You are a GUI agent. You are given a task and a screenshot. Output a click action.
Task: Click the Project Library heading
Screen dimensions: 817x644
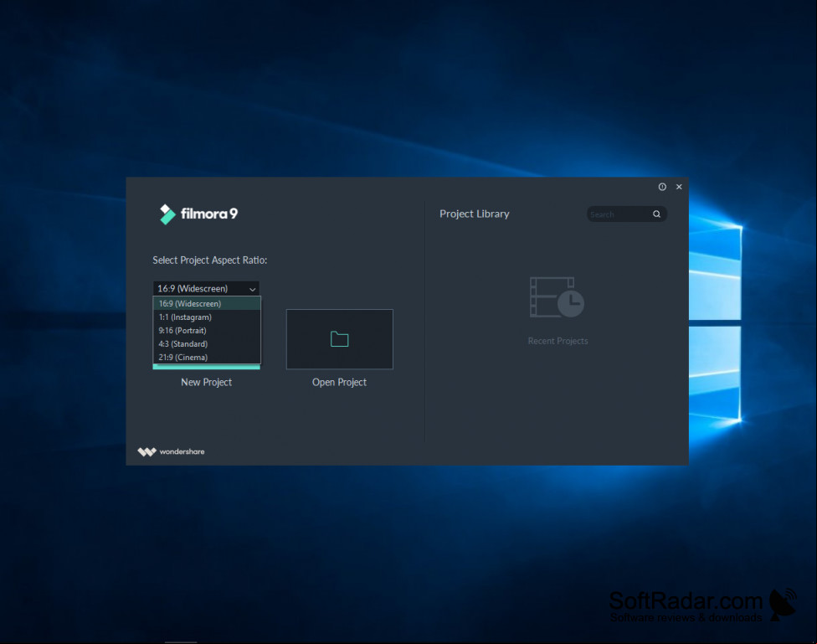[x=474, y=214]
